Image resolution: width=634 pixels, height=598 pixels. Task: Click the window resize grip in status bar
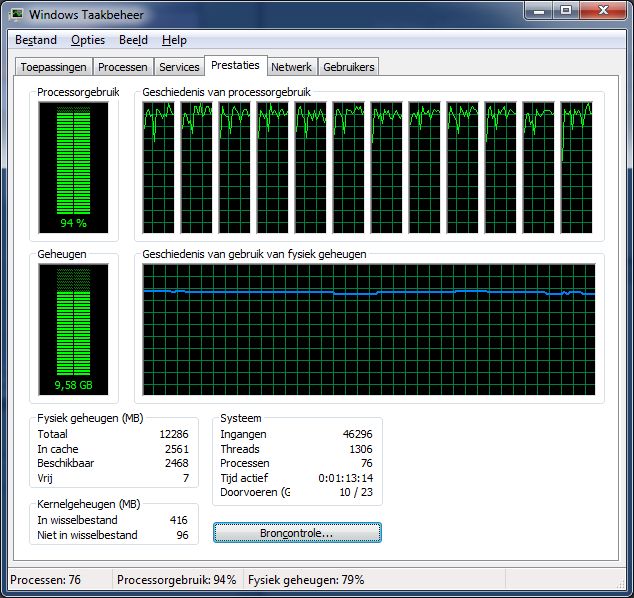coord(621,583)
